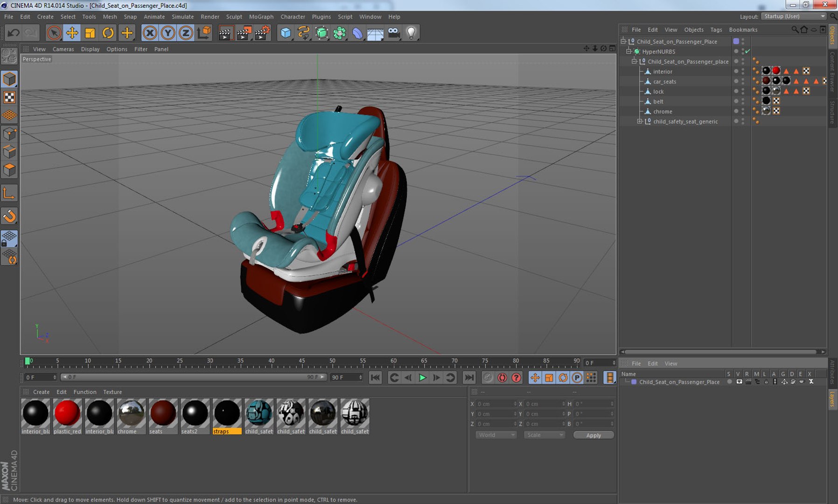
Task: Open Objects panel Tags menu
Action: click(x=716, y=29)
